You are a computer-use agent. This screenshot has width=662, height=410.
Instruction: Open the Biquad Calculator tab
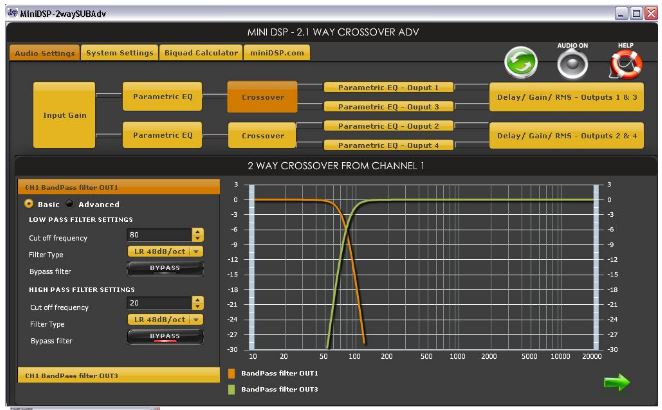pyautogui.click(x=201, y=53)
